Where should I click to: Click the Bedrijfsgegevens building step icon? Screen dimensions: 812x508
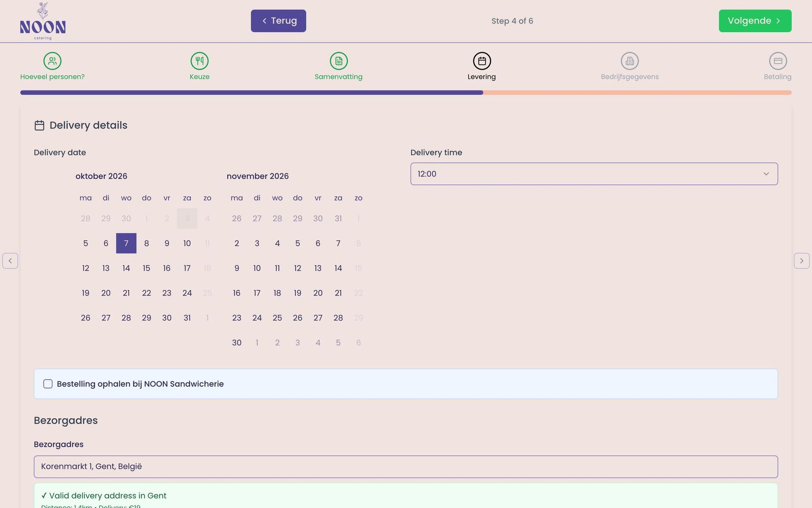point(630,61)
